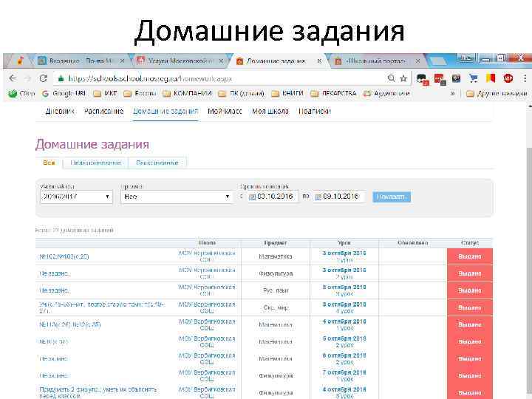Go to Моя школа menu section
Viewport: 532px width, 399px height.
270,112
